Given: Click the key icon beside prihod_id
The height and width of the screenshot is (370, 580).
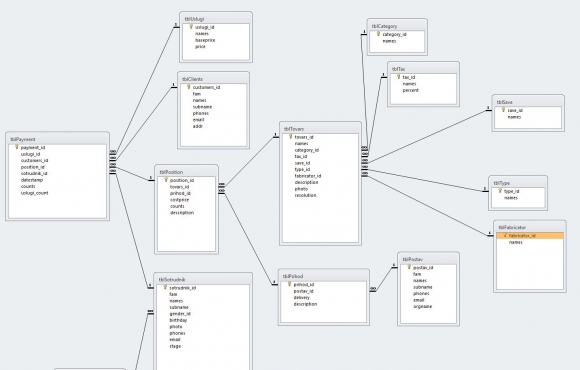Looking at the screenshot, I should tap(290, 284).
